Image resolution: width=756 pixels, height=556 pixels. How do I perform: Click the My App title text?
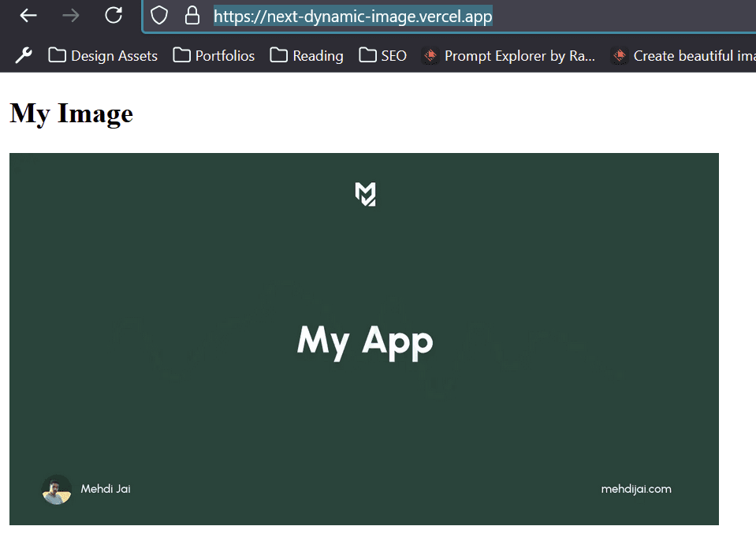pyautogui.click(x=365, y=341)
